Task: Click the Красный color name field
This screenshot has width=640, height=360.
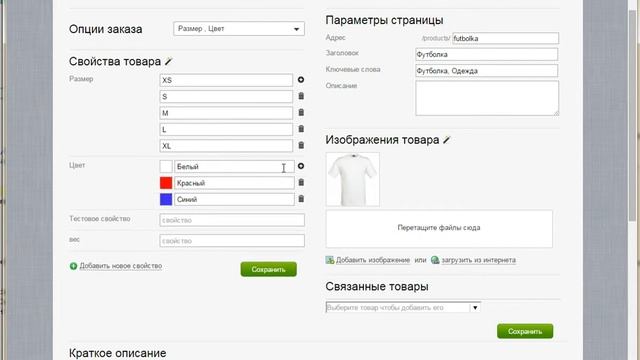Action: click(x=234, y=183)
